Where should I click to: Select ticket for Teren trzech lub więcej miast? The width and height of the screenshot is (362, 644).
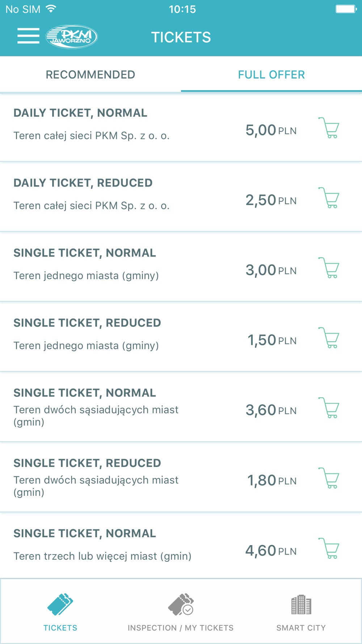(181, 545)
